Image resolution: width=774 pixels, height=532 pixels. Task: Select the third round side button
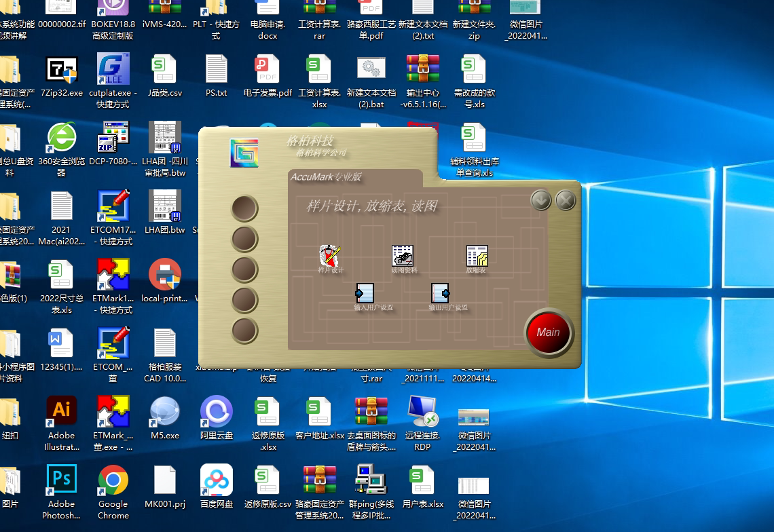(245, 269)
